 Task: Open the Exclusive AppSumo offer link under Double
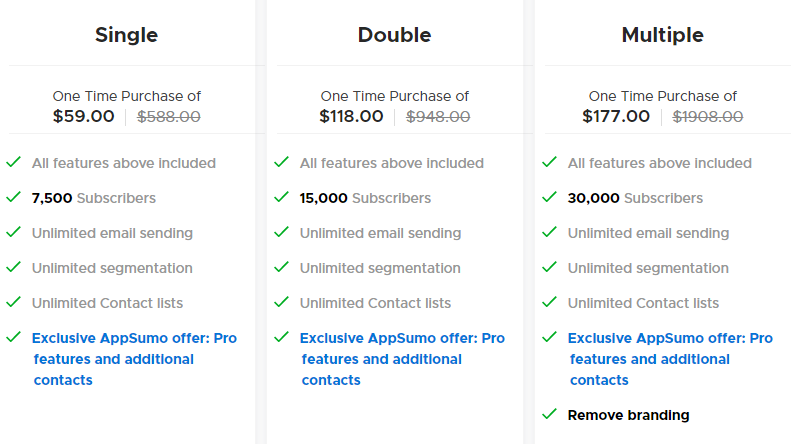[x=402, y=359]
